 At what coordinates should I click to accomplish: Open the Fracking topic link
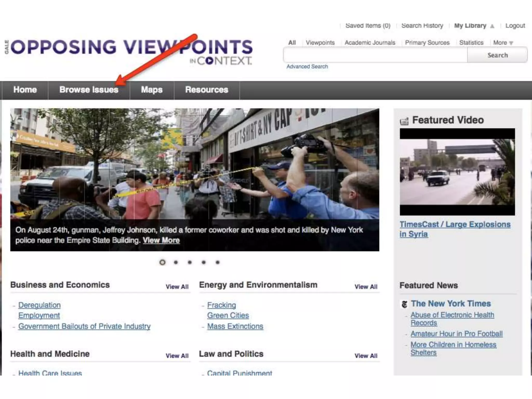[x=221, y=305]
